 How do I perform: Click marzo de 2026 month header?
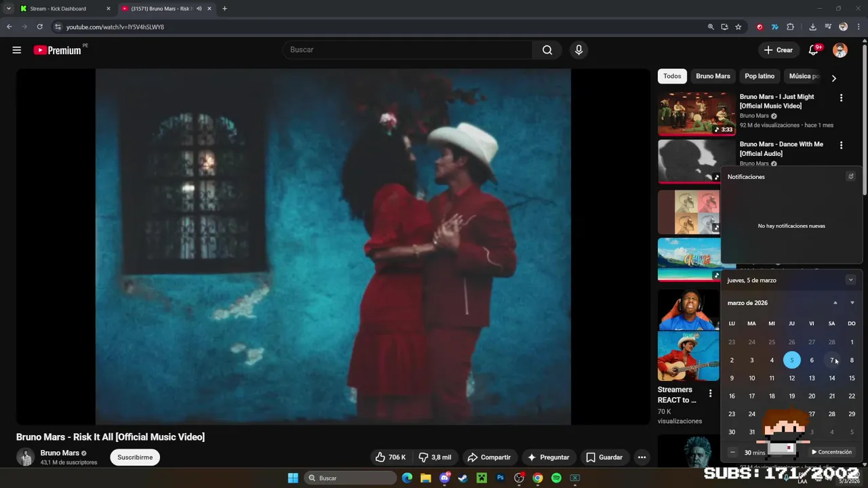point(747,303)
